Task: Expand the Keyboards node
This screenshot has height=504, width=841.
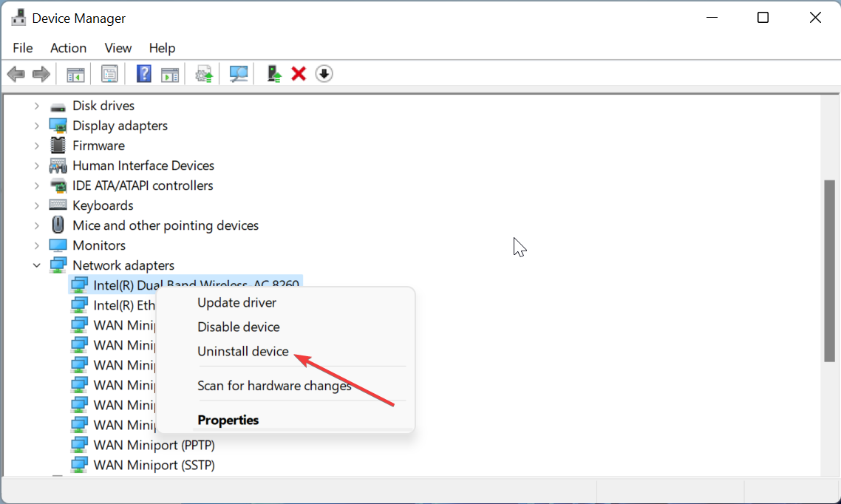Action: click(x=36, y=206)
